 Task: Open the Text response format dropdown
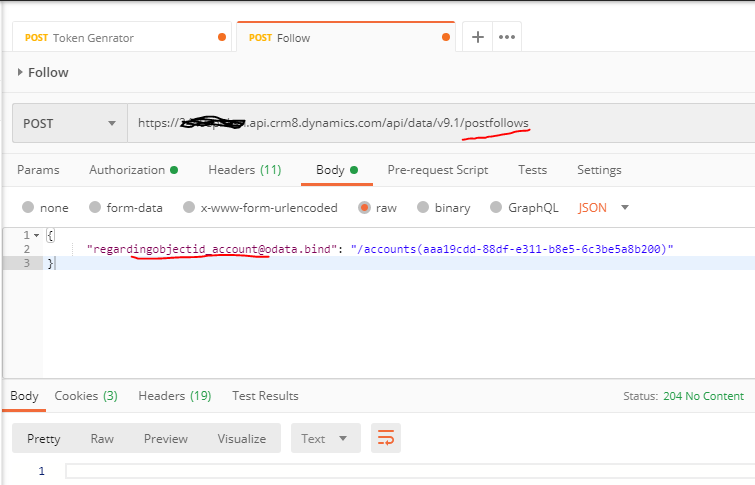pyautogui.click(x=325, y=438)
